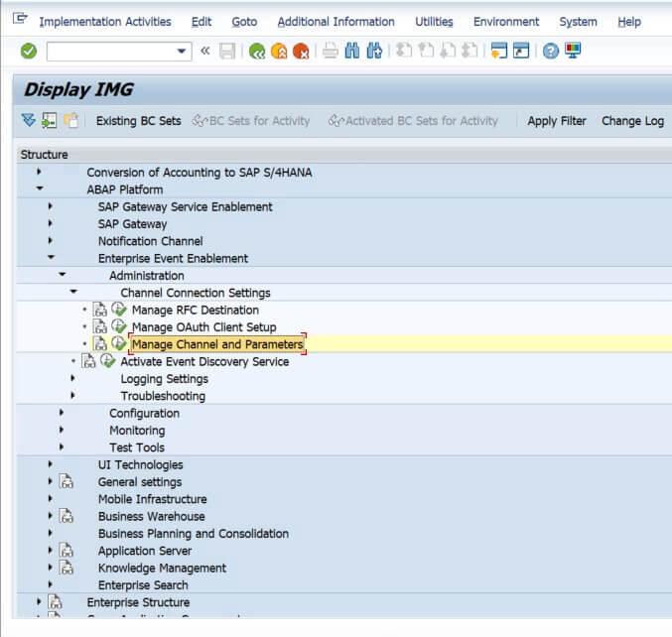Screen dimensions: 672x637
Task: Execute Manage Channel and Parameters activity icon
Action: 119,343
